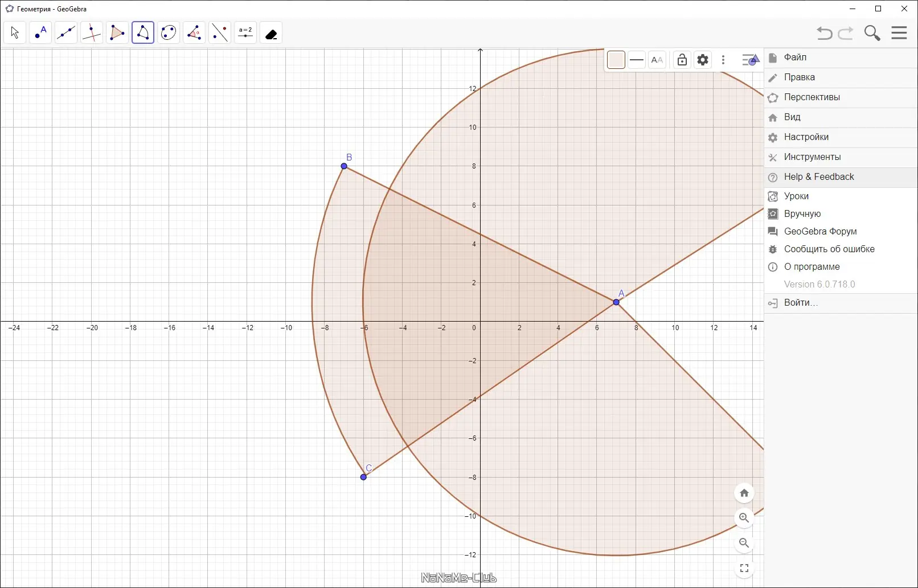Toggle the lock object button
This screenshot has height=588, width=918.
(x=682, y=60)
